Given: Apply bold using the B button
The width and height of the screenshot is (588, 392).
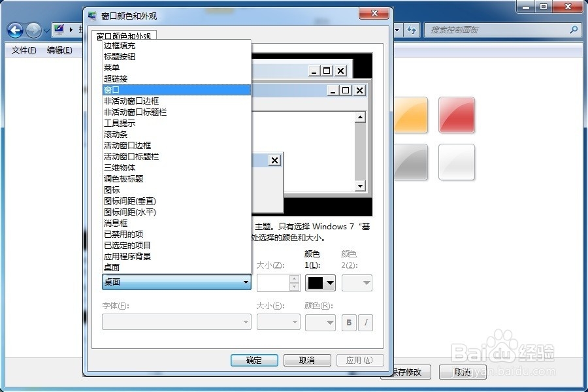Looking at the screenshot, I should (349, 322).
